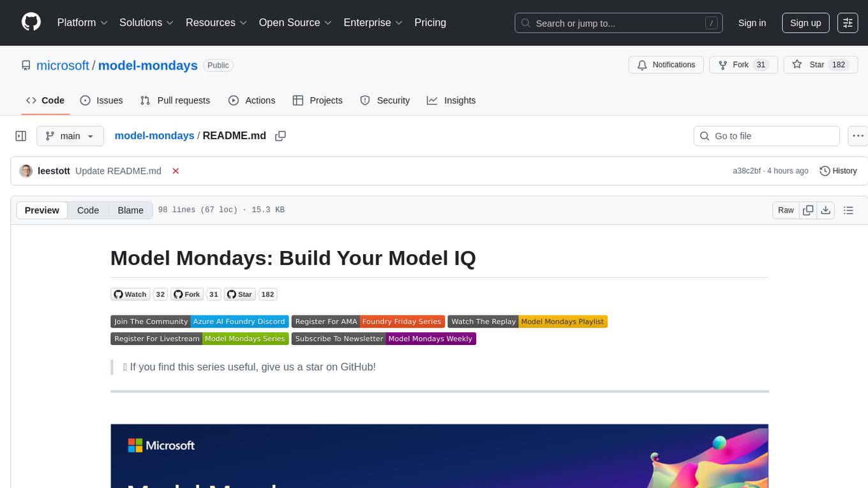The width and height of the screenshot is (868, 488).
Task: Open the microsoft owner link
Action: click(x=63, y=65)
